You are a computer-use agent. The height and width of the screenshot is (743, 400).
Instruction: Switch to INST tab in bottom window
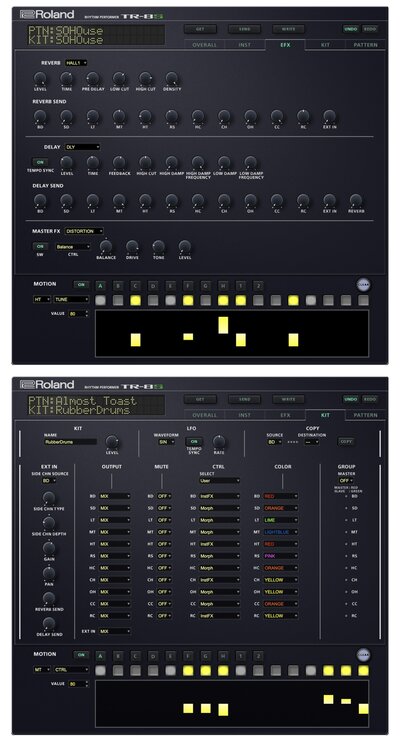point(245,415)
